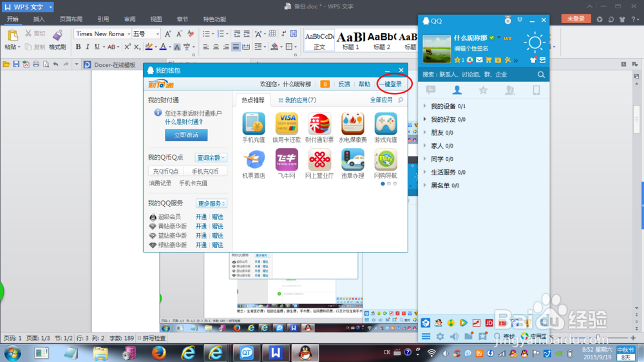644x362 pixels.
Task: Expand 我的设备 group in QQ
Action: [x=424, y=106]
